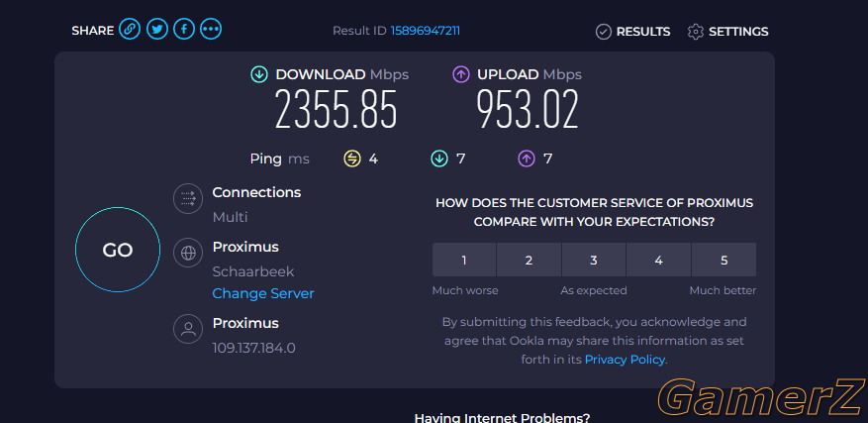Click the purple upload ping icon
Viewport: 868px width, 423px height.
point(526,159)
